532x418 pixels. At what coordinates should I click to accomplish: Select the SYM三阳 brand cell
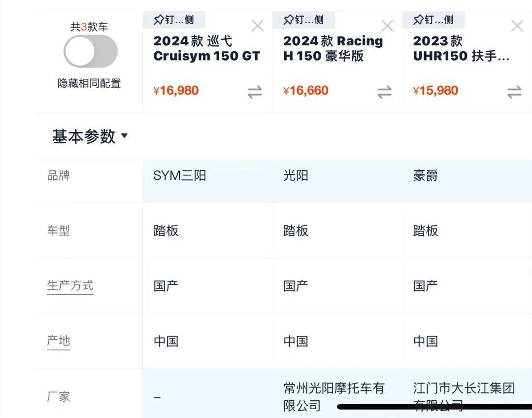[x=180, y=176]
